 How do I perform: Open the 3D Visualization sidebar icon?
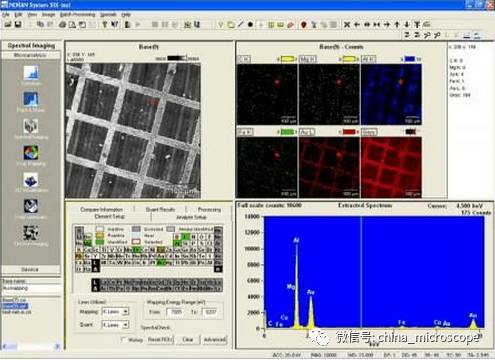click(x=31, y=180)
